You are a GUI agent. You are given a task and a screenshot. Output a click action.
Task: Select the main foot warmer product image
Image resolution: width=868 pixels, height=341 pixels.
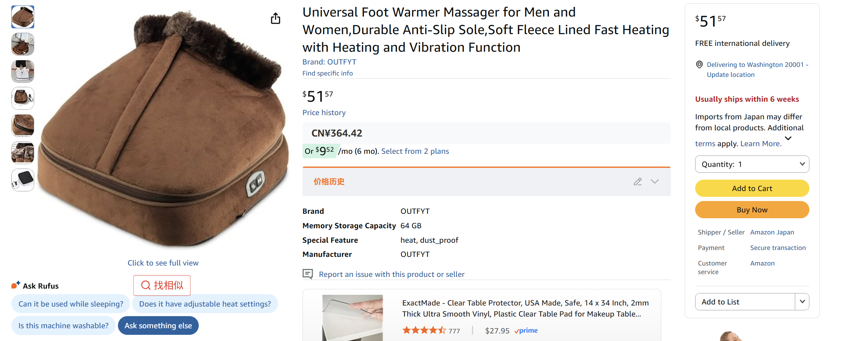pos(22,17)
